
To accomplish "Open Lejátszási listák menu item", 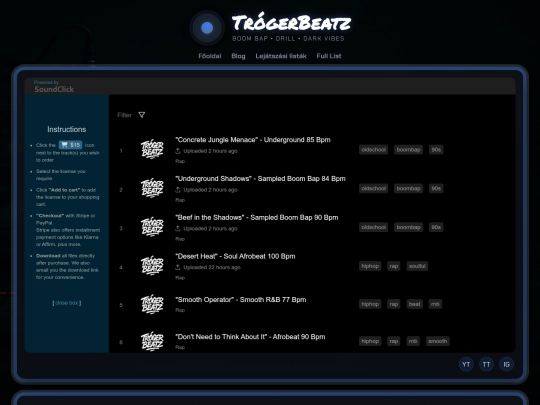I will [281, 56].
